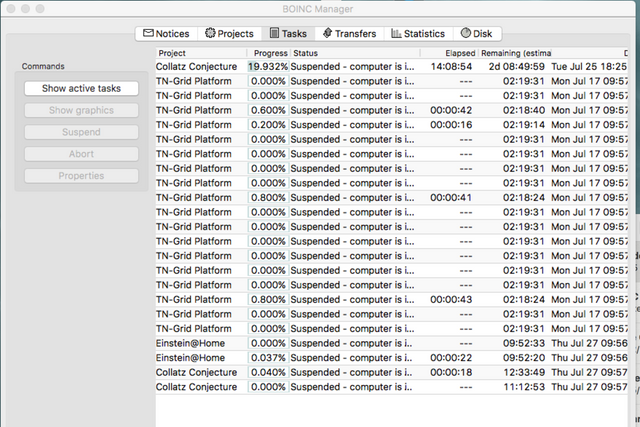Click the elapsed time 00:00:41

(451, 198)
